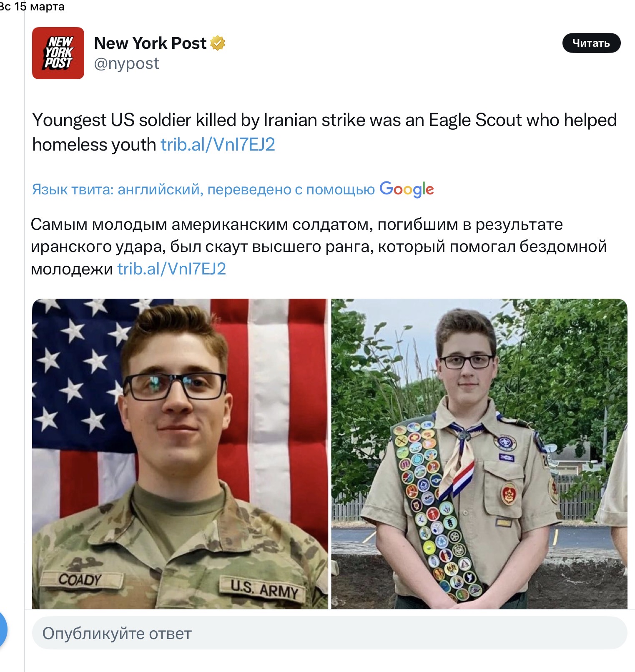Click the @nypost handle
The width and height of the screenshot is (635, 672).
126,63
